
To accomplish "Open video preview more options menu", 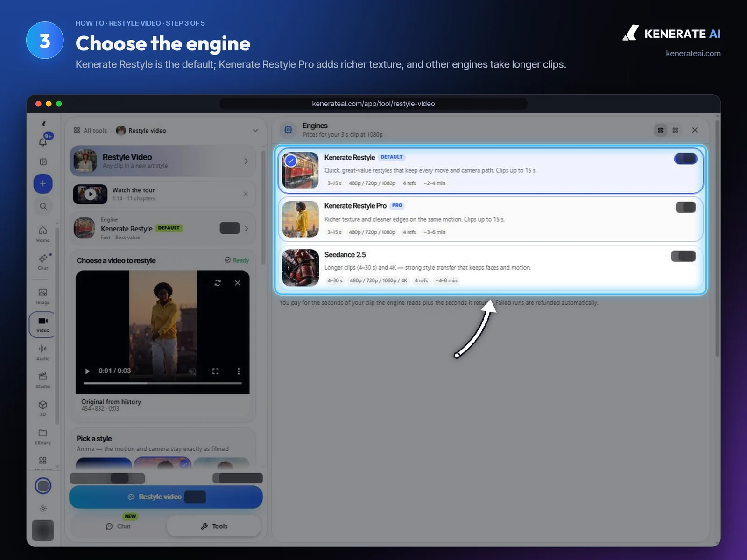I will [239, 371].
